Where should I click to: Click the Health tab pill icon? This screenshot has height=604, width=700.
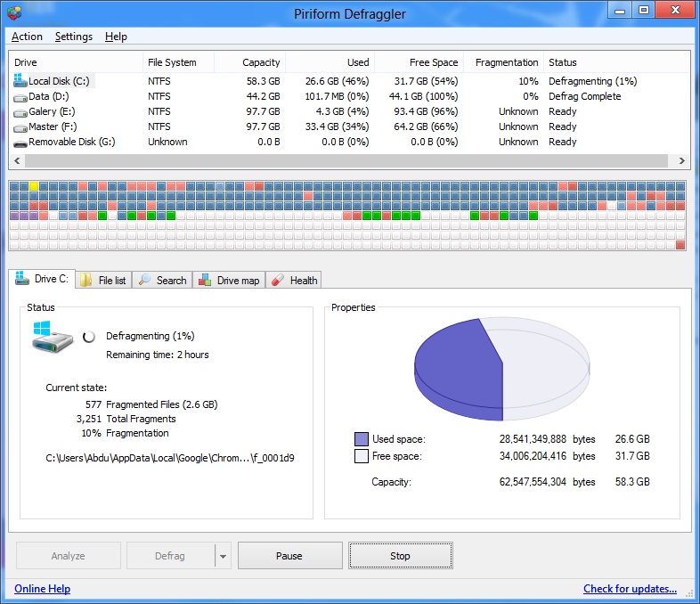point(278,280)
